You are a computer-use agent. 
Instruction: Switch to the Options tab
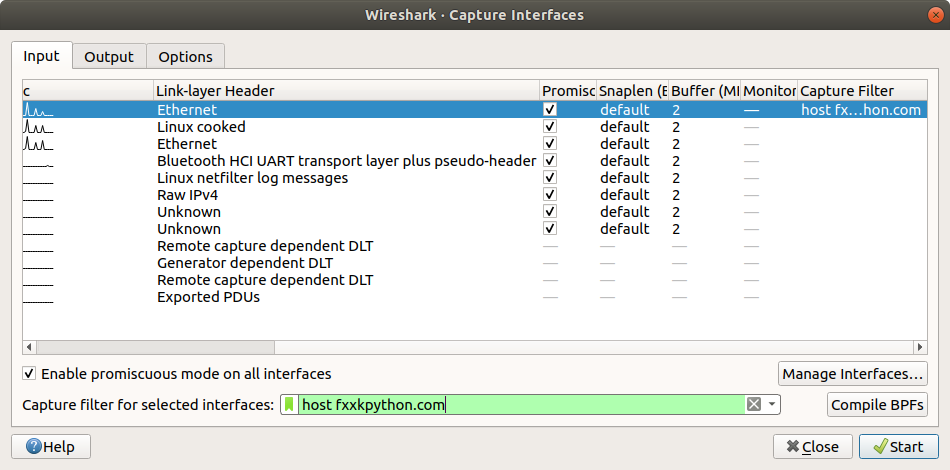185,56
